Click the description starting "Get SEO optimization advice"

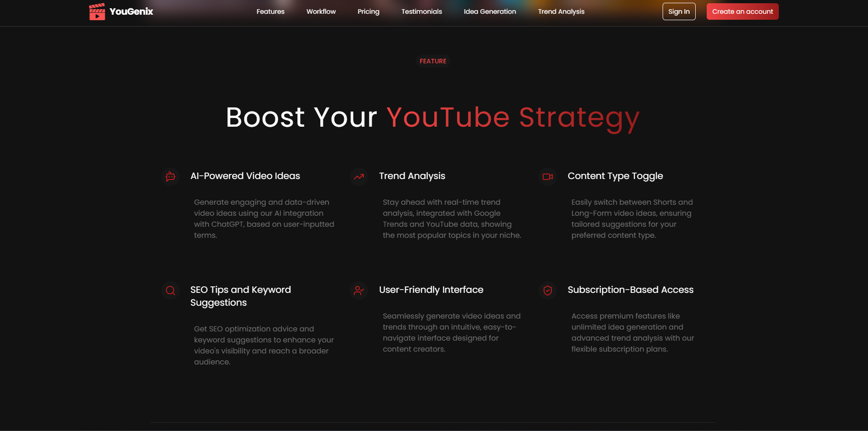pos(264,345)
